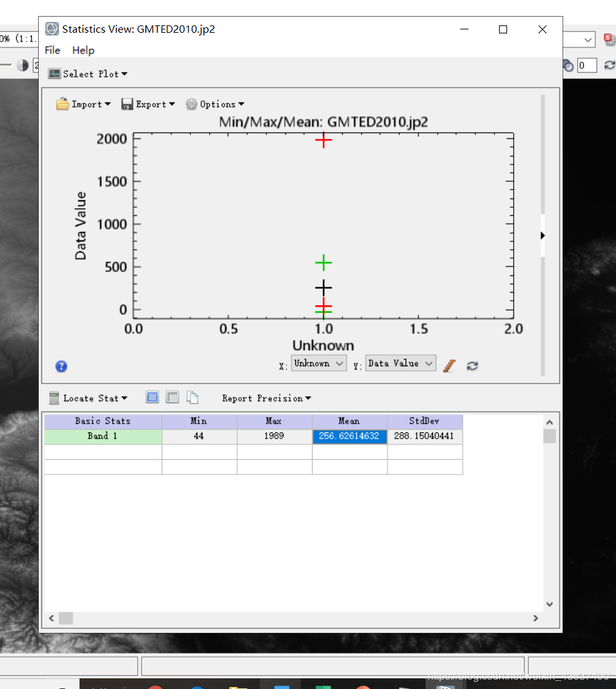Select the Band 1 row header
Viewport: 616px width, 689px height.
103,436
